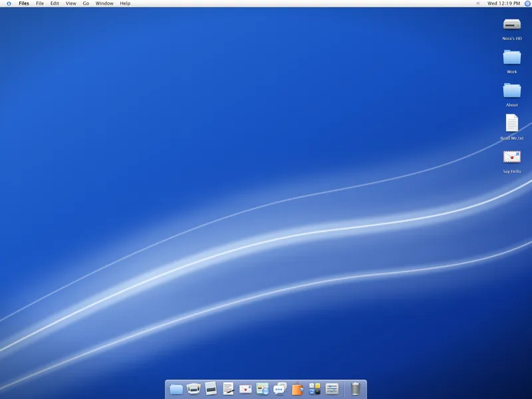
Task: Click the "Work" folder name label
Action: [x=511, y=72]
